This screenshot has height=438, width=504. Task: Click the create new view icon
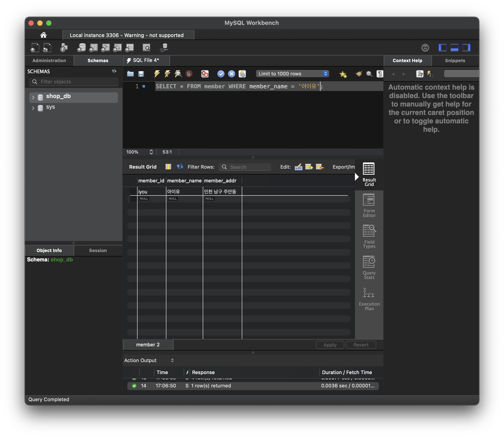[x=105, y=47]
